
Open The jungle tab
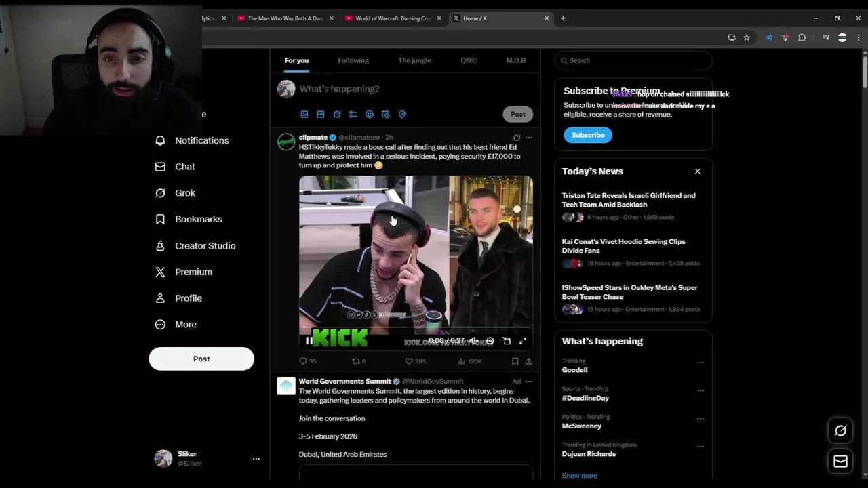[x=414, y=60]
